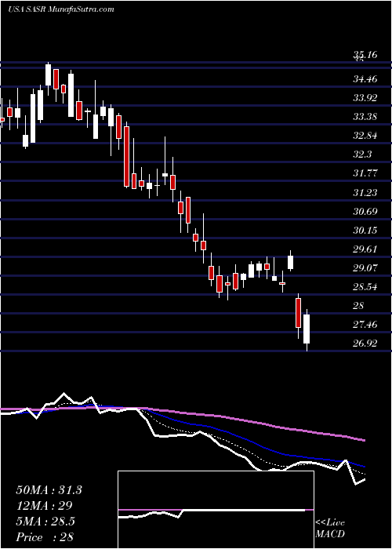Click the 33.38 price level label

365,117
